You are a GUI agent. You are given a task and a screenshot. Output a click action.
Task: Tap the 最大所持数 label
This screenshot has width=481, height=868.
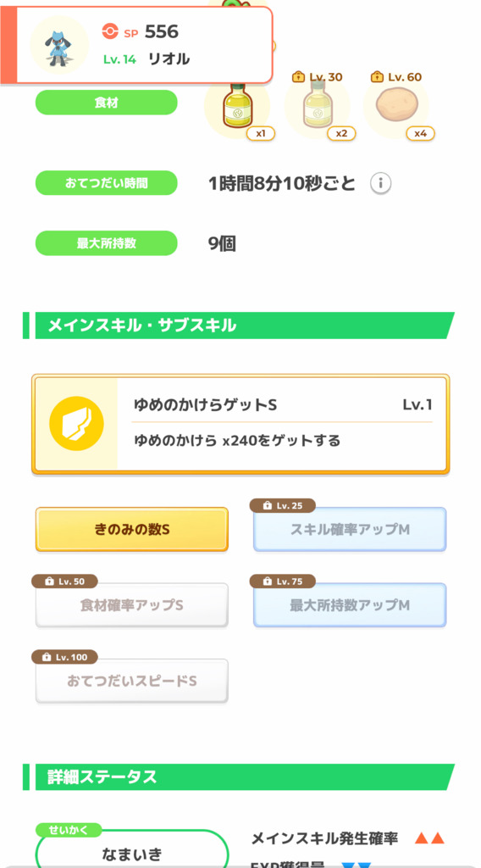tap(106, 243)
